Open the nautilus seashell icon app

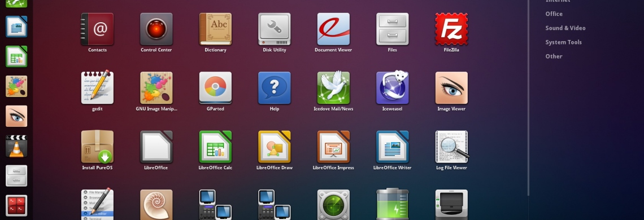pyautogui.click(x=156, y=204)
